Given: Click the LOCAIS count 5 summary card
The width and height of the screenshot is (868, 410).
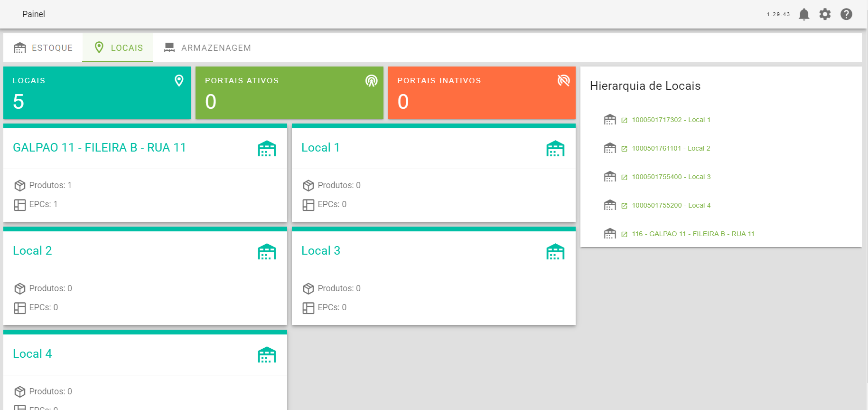Looking at the screenshot, I should click(97, 93).
